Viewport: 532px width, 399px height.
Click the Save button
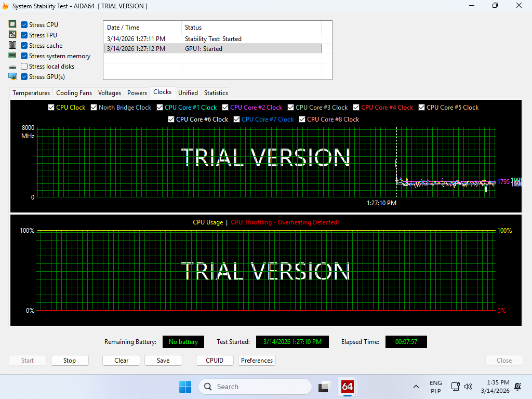point(163,361)
